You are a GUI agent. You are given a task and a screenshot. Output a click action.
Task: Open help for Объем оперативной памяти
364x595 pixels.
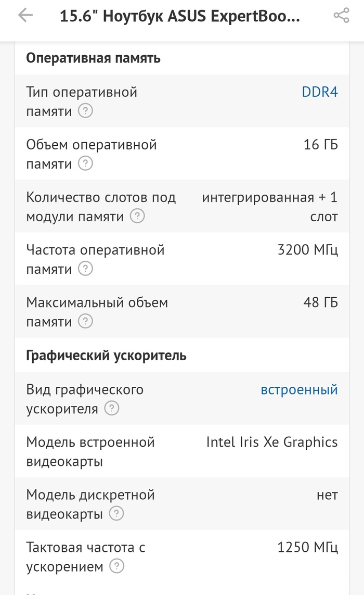[x=85, y=163]
